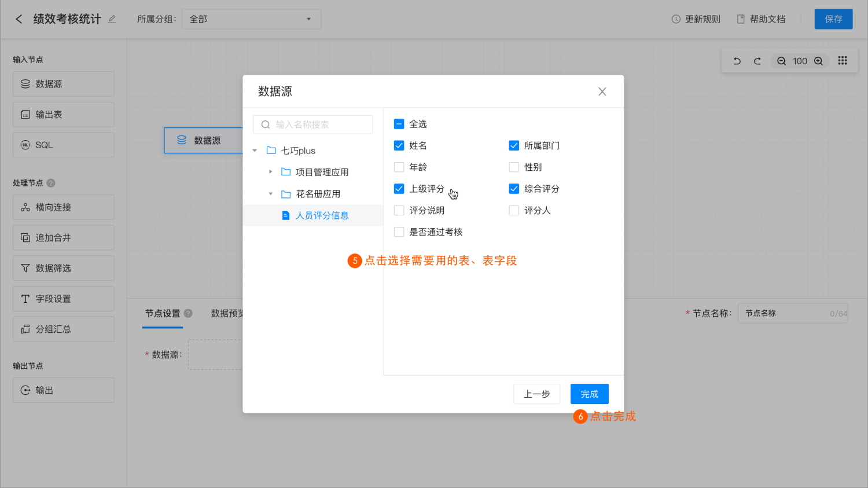Click the help icon beside 处理节点
Image resolution: width=868 pixels, height=488 pixels.
(x=51, y=183)
